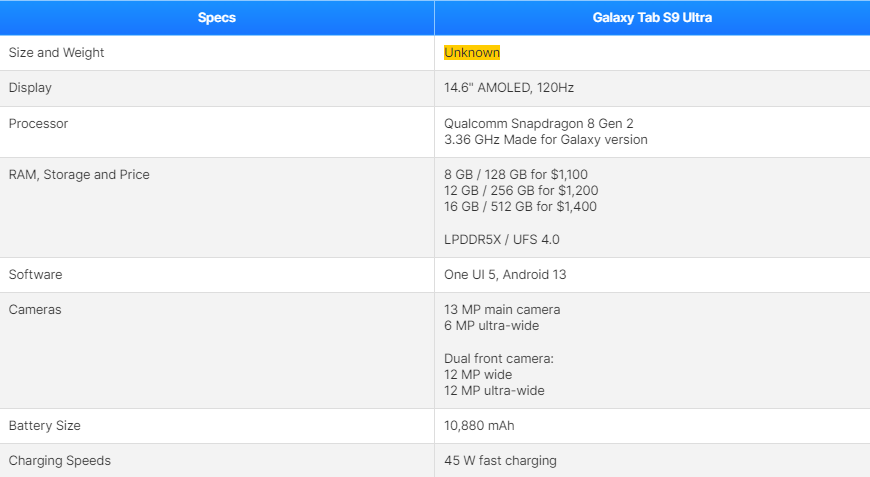Click Dual front camera: text
The width and height of the screenshot is (870, 477).
pyautogui.click(x=498, y=359)
